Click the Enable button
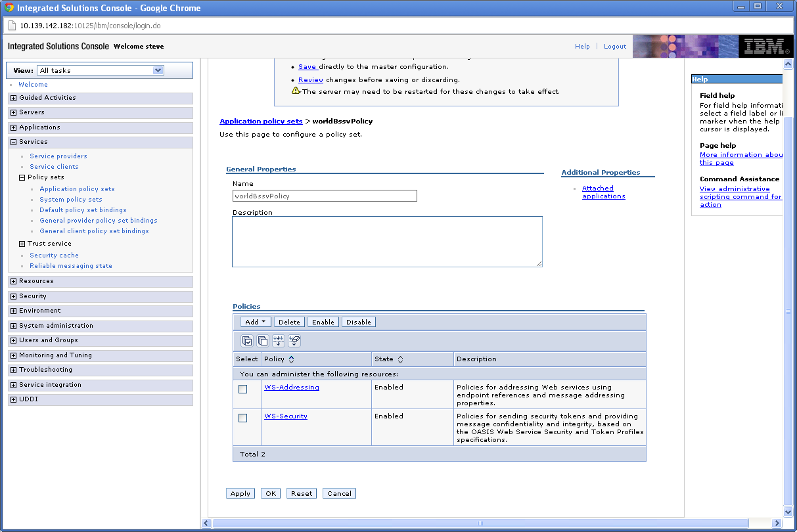 click(x=323, y=322)
